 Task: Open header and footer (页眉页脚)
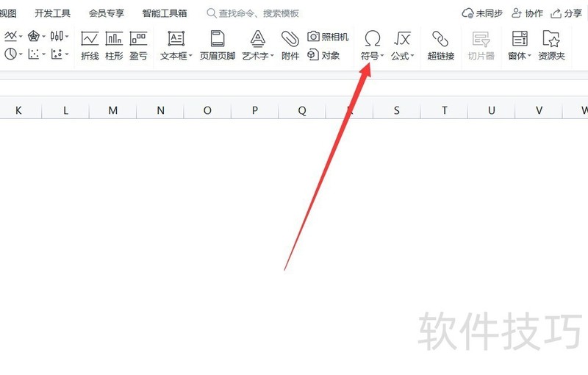coord(218,46)
